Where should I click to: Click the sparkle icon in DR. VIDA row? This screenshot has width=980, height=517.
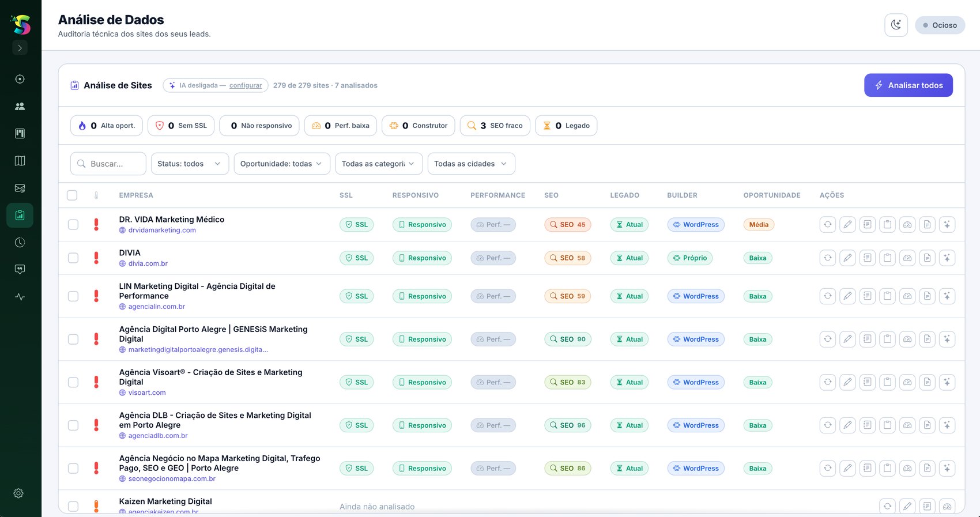click(x=947, y=225)
